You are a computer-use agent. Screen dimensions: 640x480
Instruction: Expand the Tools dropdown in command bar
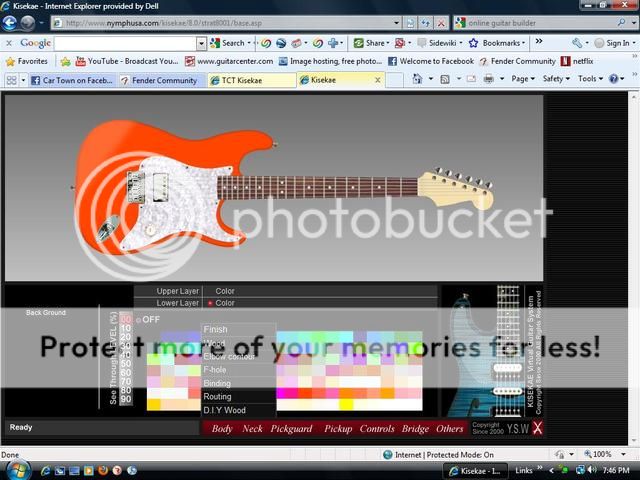591,79
